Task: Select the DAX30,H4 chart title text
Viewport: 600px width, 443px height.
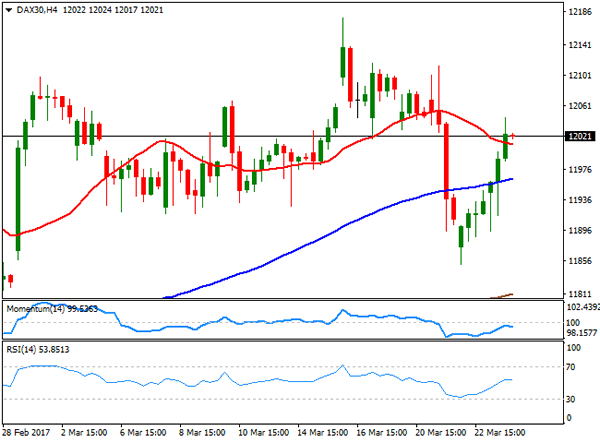Action: tap(37, 10)
